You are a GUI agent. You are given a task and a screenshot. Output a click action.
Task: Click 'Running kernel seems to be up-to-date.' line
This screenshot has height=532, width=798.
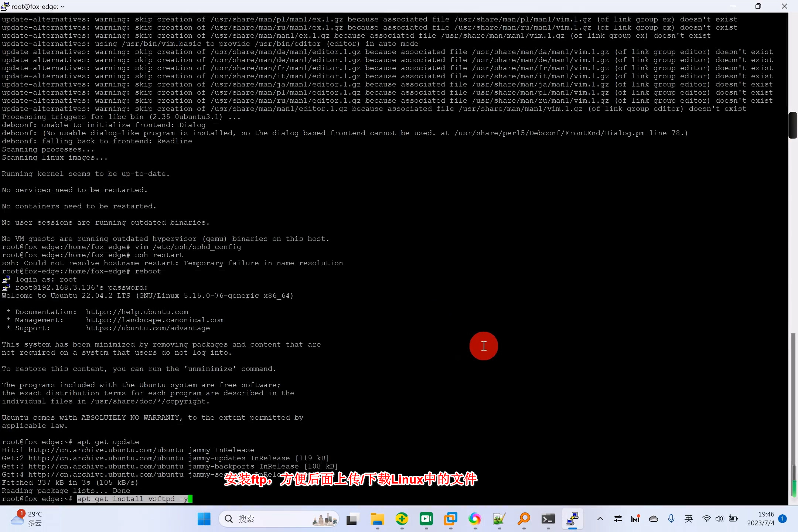(85, 174)
